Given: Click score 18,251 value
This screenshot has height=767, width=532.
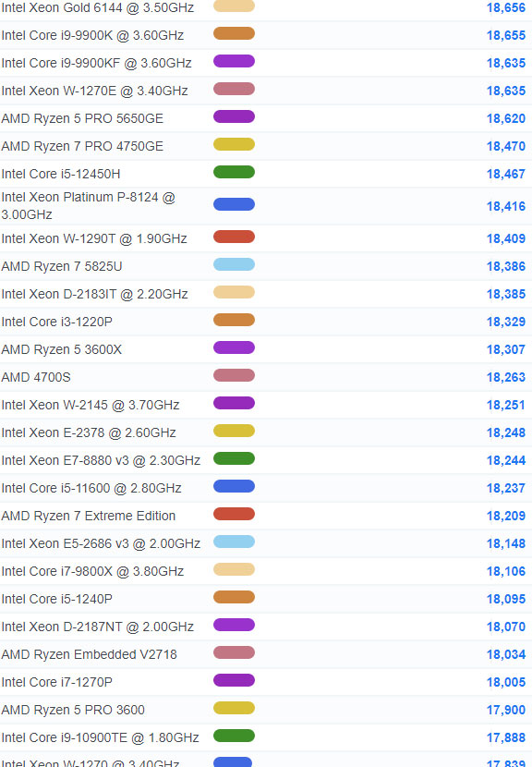Looking at the screenshot, I should 506,405.
